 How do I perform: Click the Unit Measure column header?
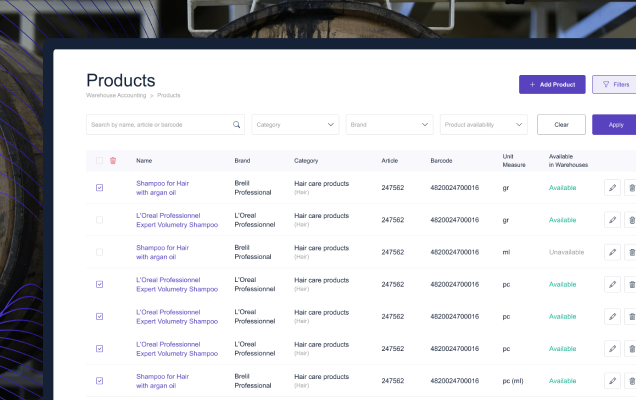click(x=514, y=161)
